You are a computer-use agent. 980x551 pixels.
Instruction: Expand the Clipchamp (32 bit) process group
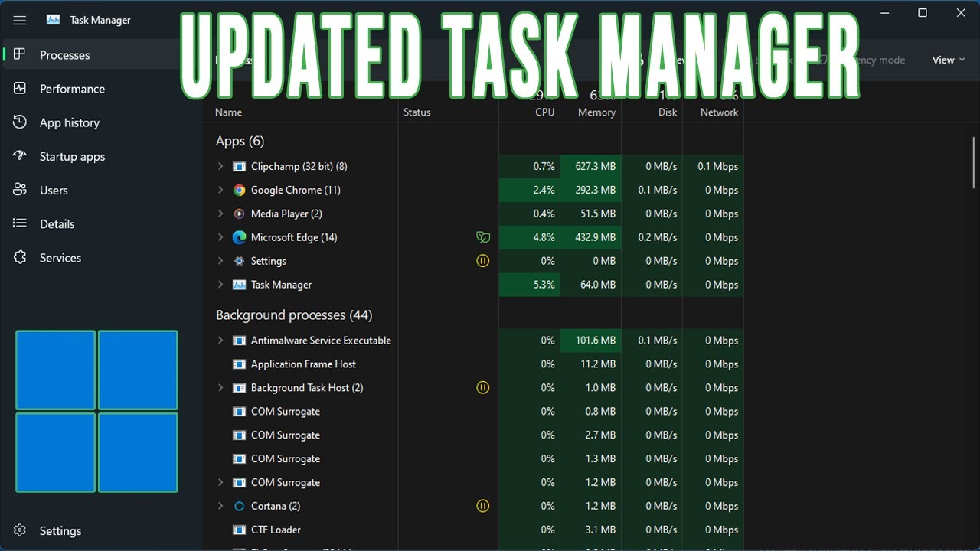click(220, 166)
